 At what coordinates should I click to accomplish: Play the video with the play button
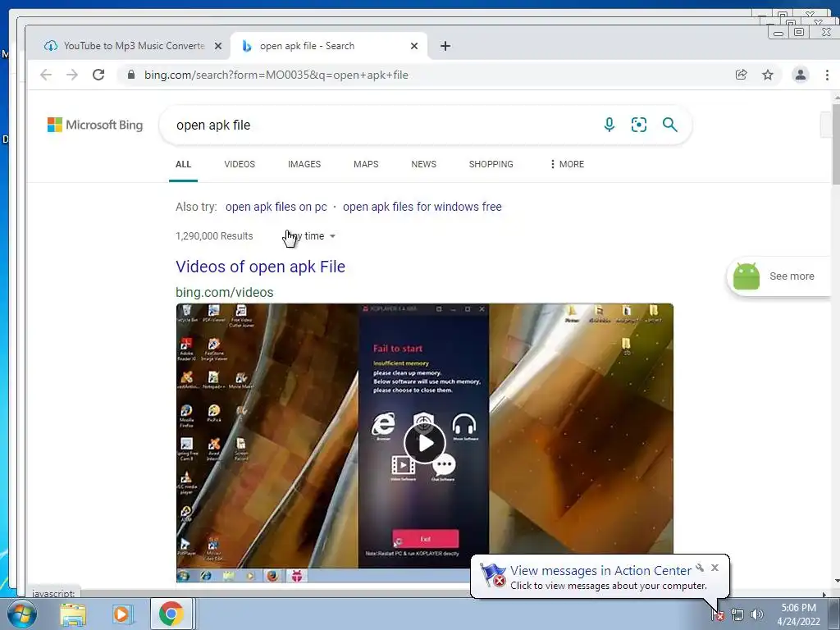click(x=425, y=443)
